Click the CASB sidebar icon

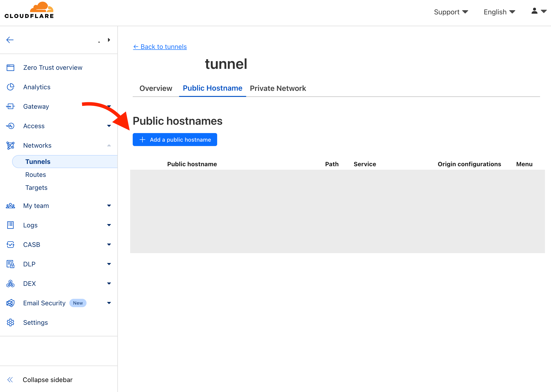click(x=10, y=245)
